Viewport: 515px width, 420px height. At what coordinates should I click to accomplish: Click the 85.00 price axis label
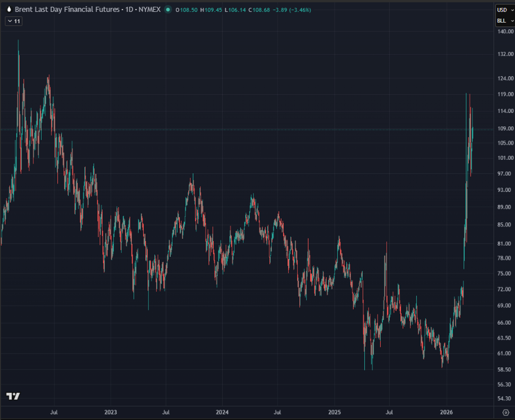[x=504, y=225]
